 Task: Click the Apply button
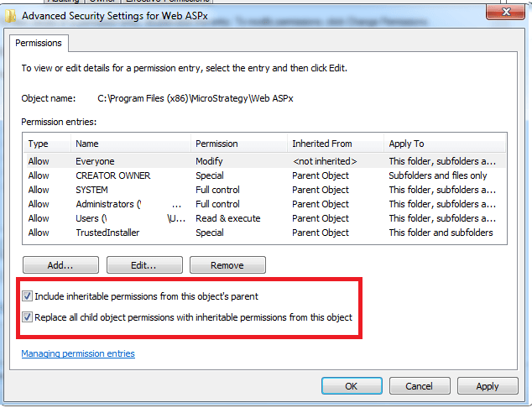pos(487,386)
